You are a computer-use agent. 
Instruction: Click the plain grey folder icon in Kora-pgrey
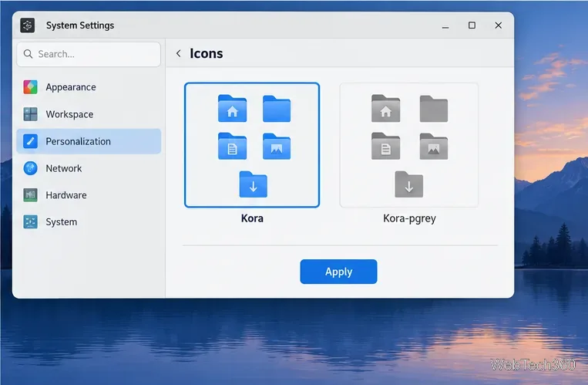pos(434,109)
